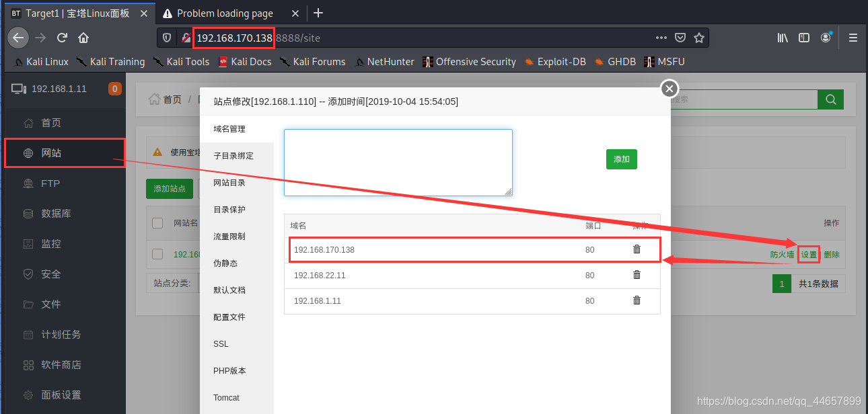Image resolution: width=868 pixels, height=414 pixels.
Task: Click the 添加站点 button
Action: click(x=170, y=189)
